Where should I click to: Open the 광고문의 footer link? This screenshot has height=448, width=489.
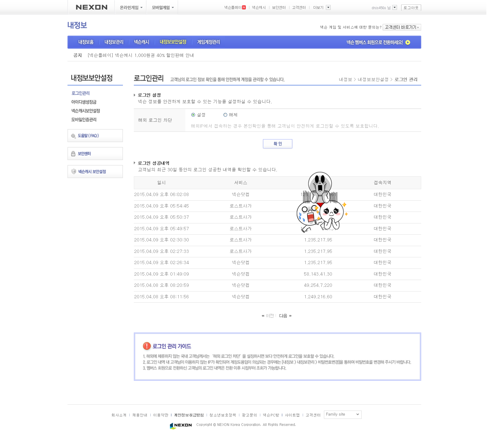pyautogui.click(x=249, y=415)
